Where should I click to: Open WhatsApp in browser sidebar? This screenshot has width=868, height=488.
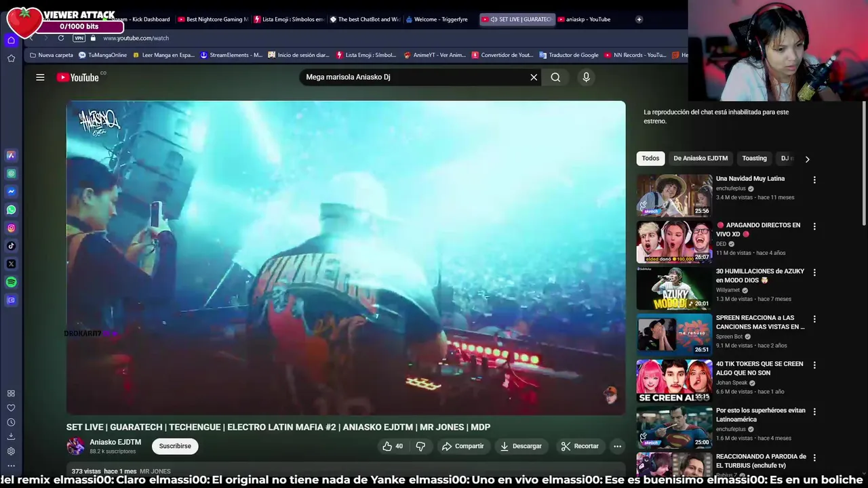(11, 210)
